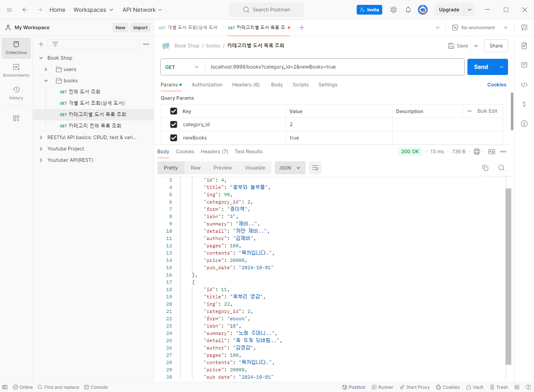Open the Send button dropdown arrow
Screen dimensions: 534x392
(502, 67)
